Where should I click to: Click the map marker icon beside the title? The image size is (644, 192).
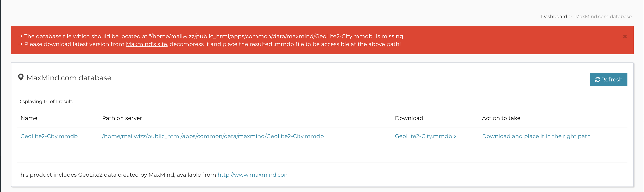click(x=21, y=77)
